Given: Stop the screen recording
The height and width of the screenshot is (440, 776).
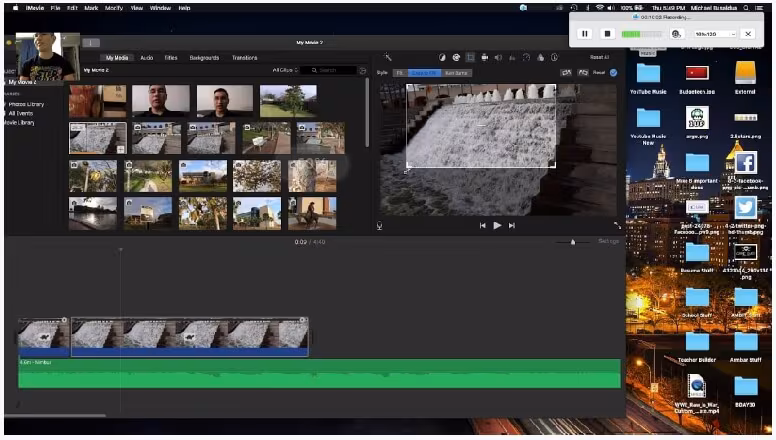Looking at the screenshot, I should pos(607,34).
